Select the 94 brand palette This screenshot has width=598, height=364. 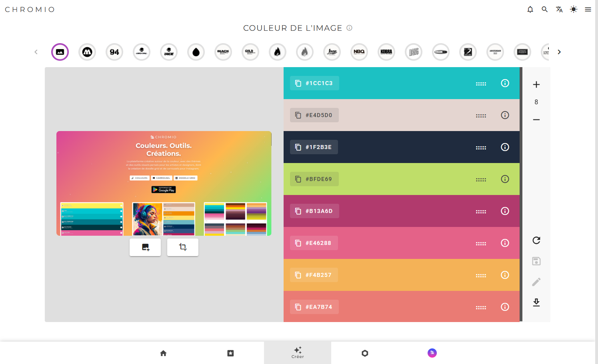point(114,52)
